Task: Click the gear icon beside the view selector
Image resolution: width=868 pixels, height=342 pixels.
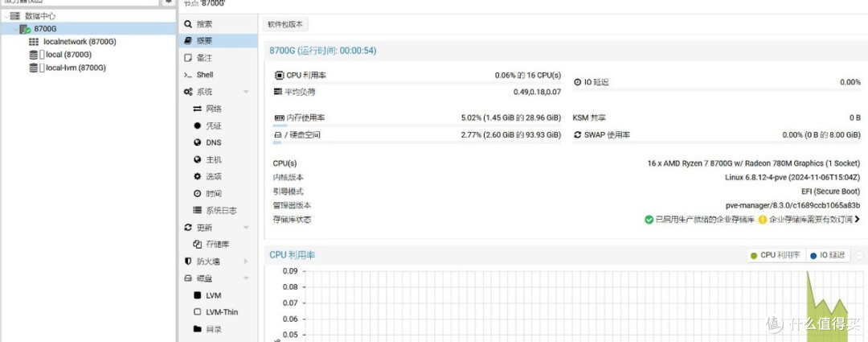Action: [x=168, y=2]
